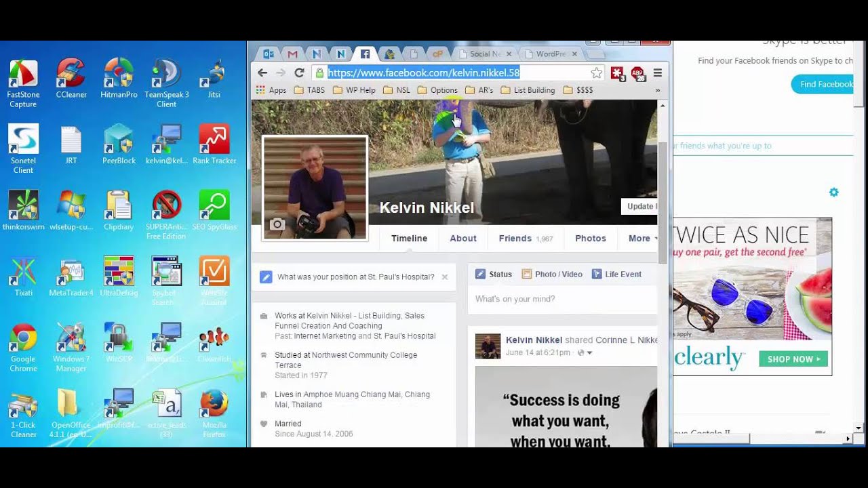Click the Find Facebook button in Skype
The width and height of the screenshot is (868, 488).
(822, 84)
